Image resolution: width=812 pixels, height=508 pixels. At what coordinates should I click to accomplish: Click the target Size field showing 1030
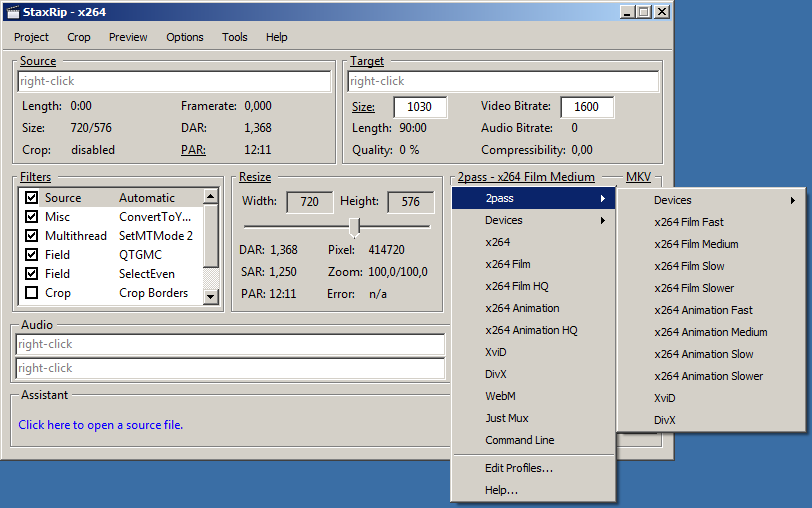(419, 107)
